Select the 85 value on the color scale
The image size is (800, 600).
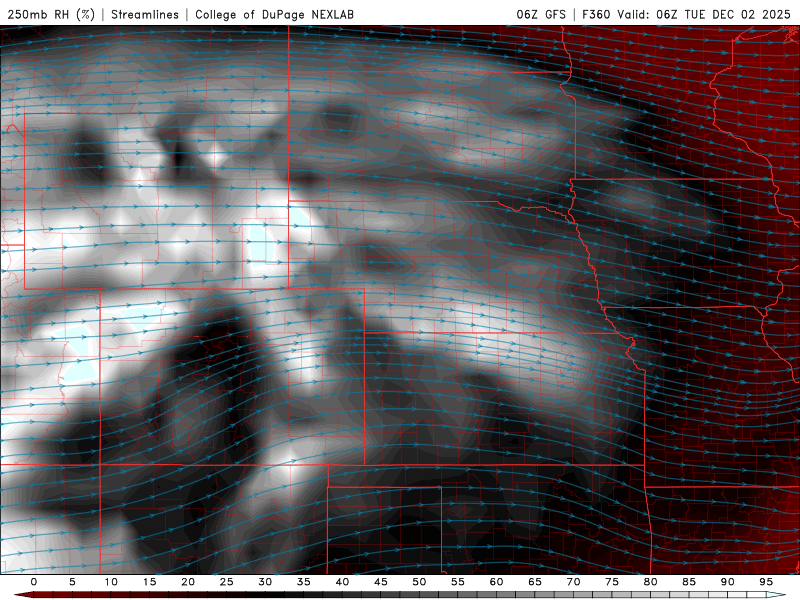coord(689,582)
